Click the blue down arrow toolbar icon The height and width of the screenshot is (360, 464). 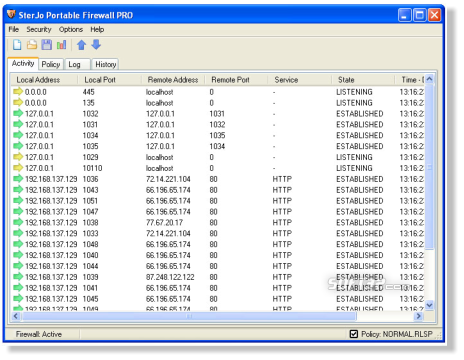tap(96, 44)
